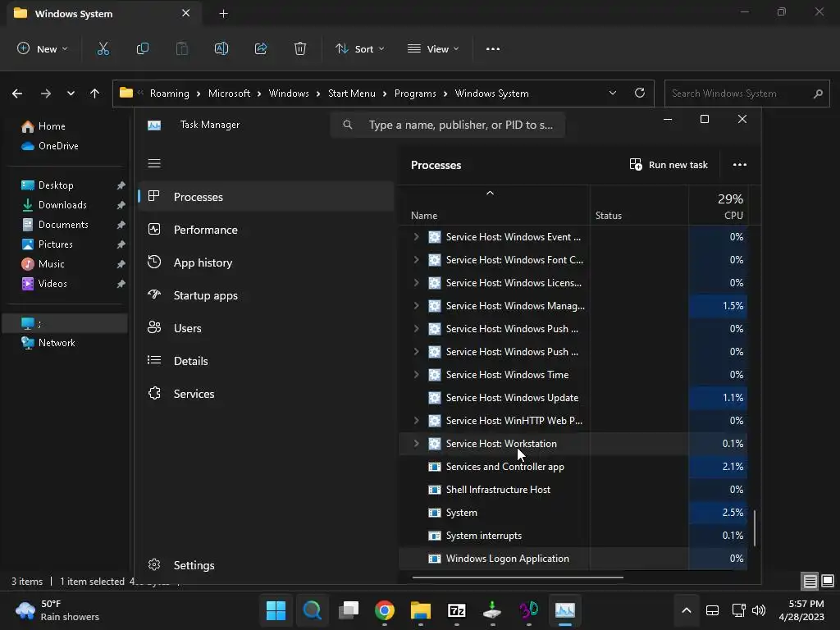Screen dimensions: 840x630
Task: Select Windows Logon Application process
Action: 573,559
